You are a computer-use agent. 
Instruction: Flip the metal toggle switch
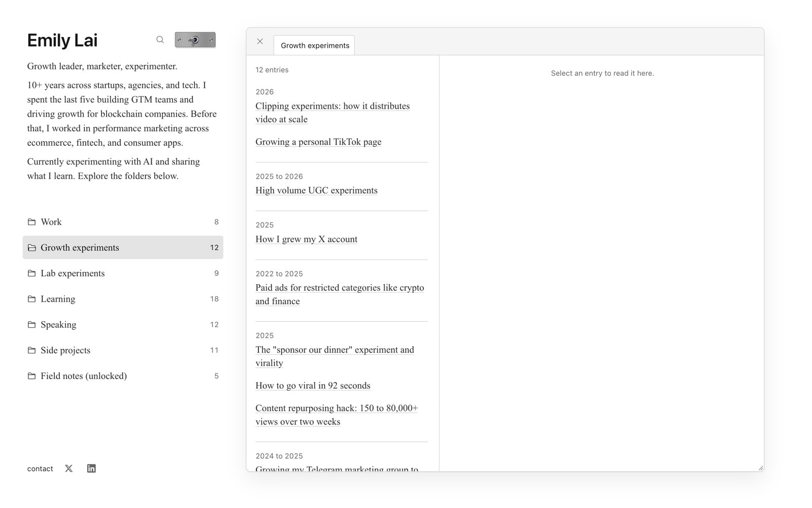click(195, 40)
